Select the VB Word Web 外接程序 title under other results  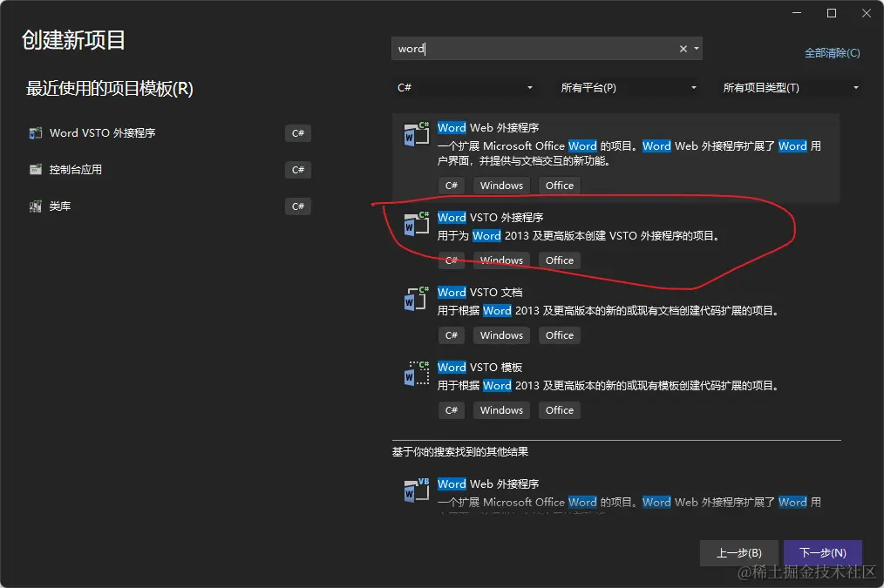(488, 483)
